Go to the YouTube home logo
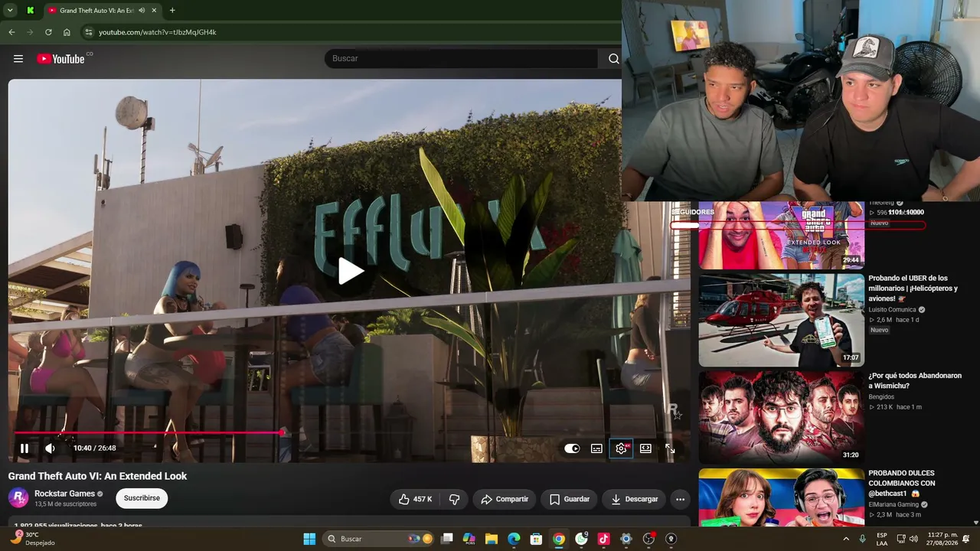This screenshot has height=551, width=980. (60, 59)
